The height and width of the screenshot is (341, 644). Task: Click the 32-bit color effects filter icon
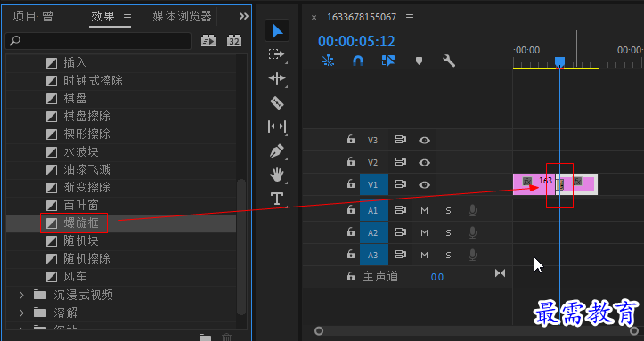(234, 41)
